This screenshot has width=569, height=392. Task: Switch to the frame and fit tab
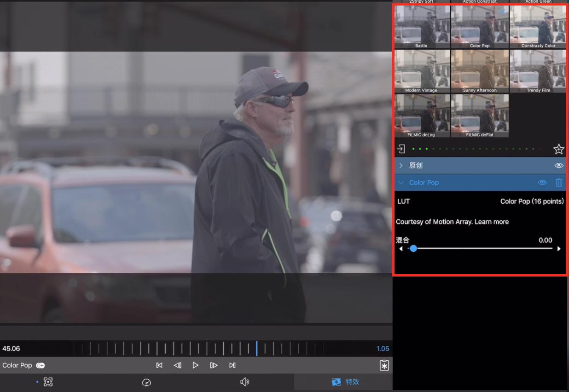pyautogui.click(x=48, y=382)
